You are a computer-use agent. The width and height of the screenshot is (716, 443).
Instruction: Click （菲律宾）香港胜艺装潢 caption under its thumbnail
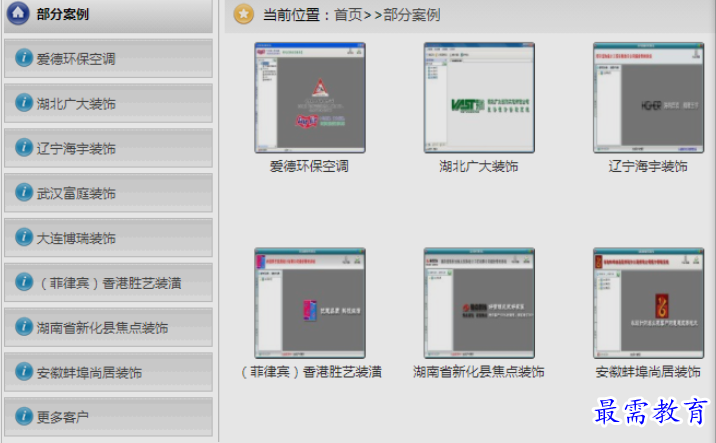(311, 372)
